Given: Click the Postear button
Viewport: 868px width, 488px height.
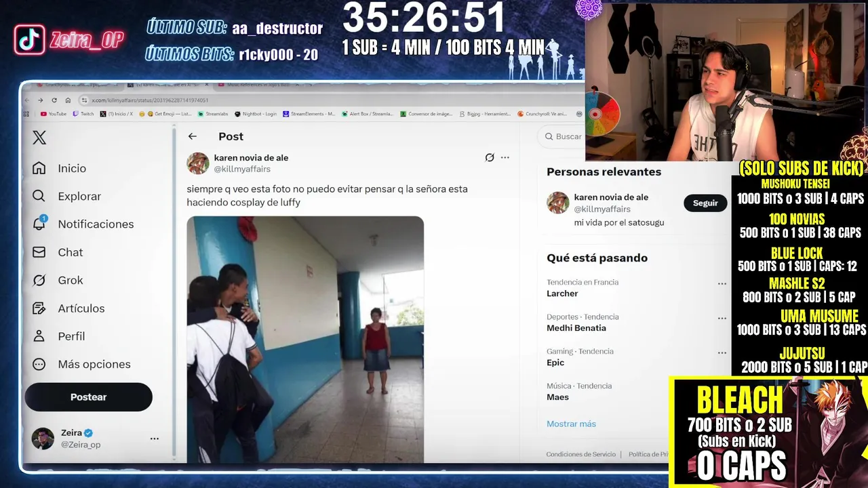Looking at the screenshot, I should pos(88,397).
